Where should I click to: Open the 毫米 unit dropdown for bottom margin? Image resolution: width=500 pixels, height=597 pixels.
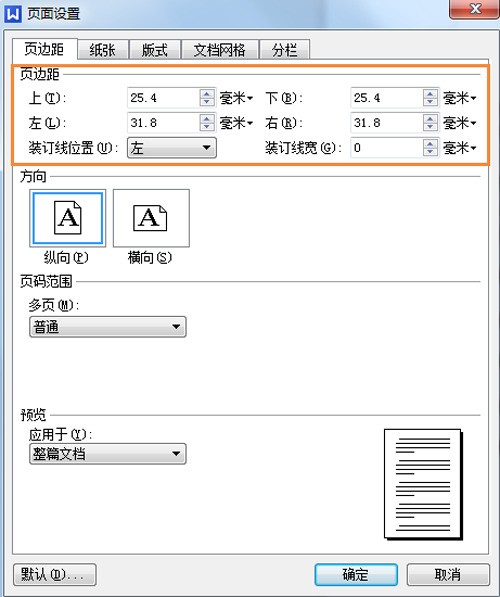[x=460, y=98]
